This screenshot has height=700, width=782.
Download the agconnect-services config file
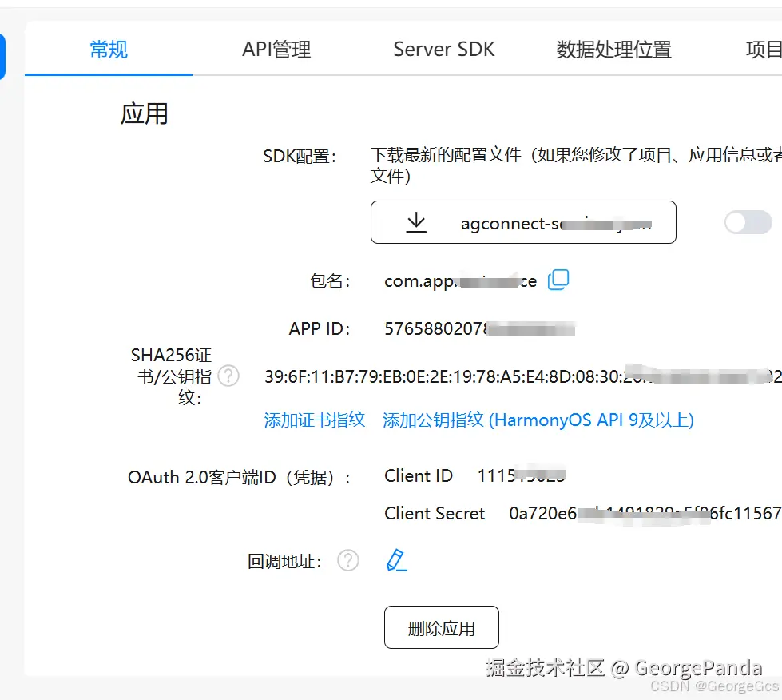(x=523, y=222)
